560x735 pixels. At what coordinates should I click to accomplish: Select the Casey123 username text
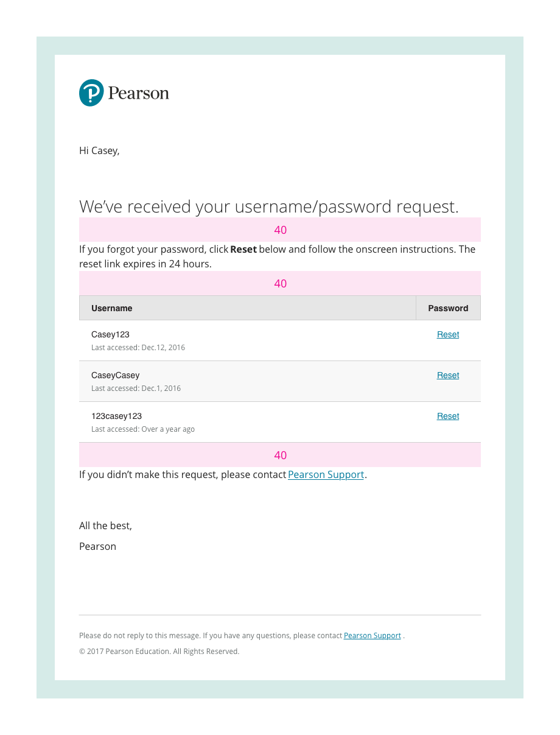click(x=110, y=334)
